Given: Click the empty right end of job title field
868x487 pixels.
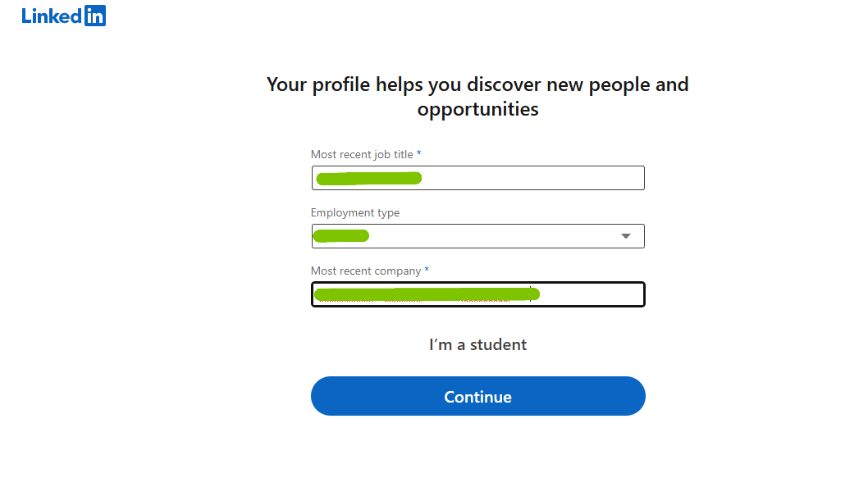Looking at the screenshot, I should 574,178.
